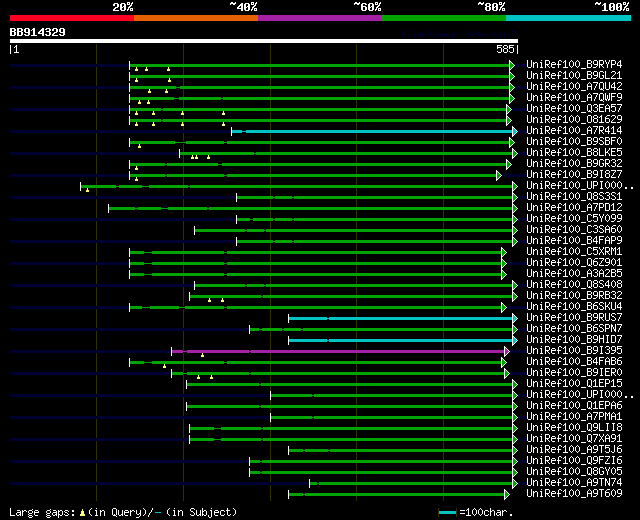Click the arrowhead ending the B4FAB6 alignment
This screenshot has height=520, width=640.
tap(504, 362)
